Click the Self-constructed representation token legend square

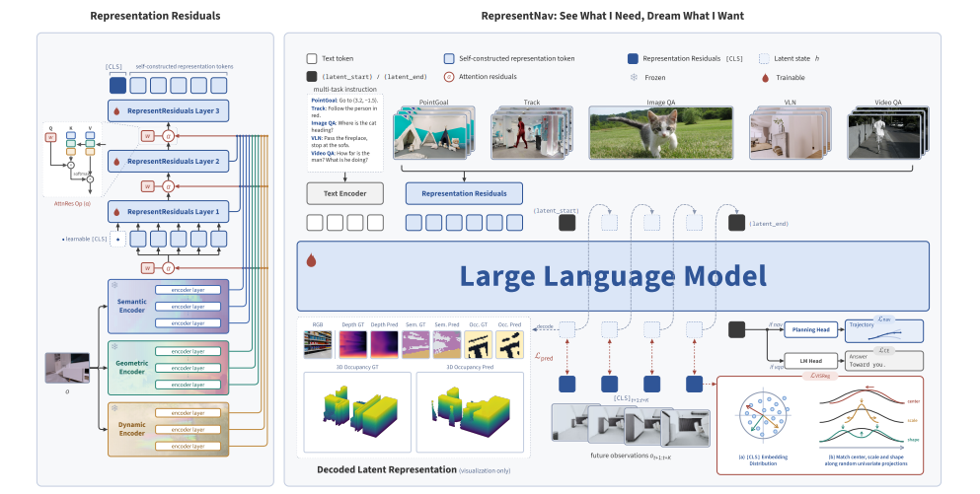coord(449,59)
